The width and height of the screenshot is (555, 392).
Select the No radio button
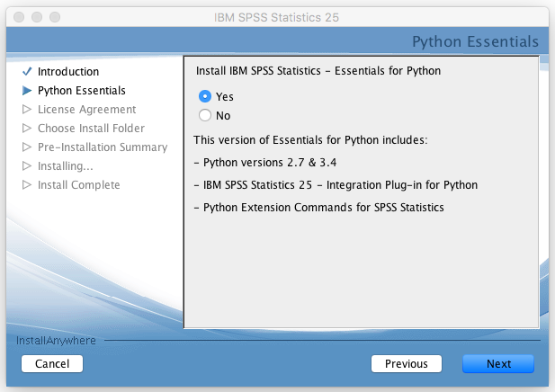point(205,115)
